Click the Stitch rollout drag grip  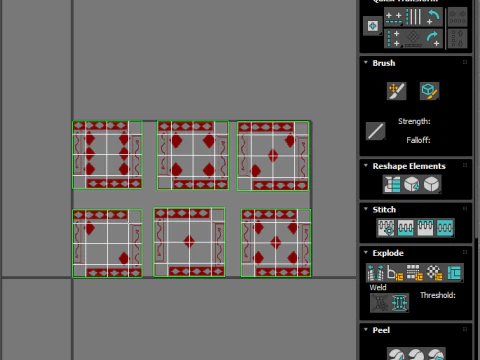click(465, 209)
